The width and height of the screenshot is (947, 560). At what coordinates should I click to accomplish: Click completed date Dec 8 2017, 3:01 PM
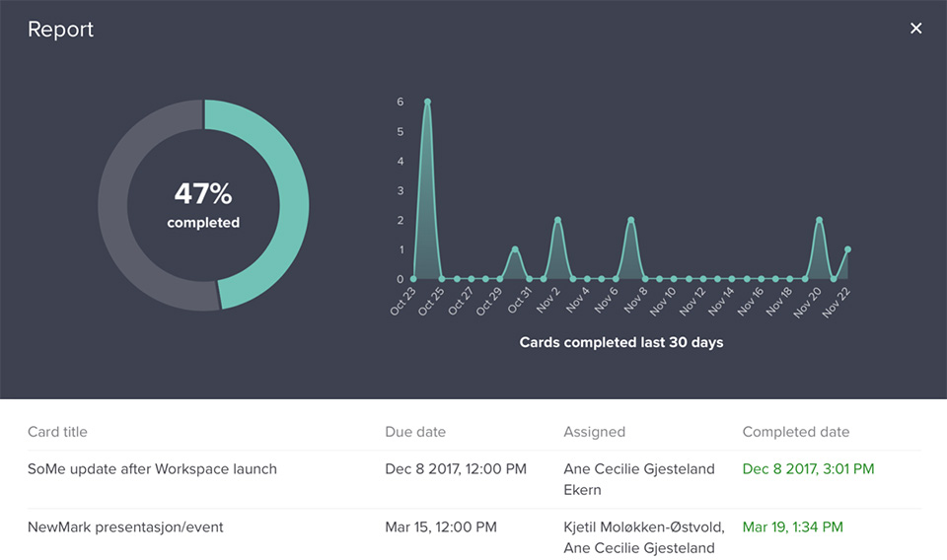(x=808, y=469)
